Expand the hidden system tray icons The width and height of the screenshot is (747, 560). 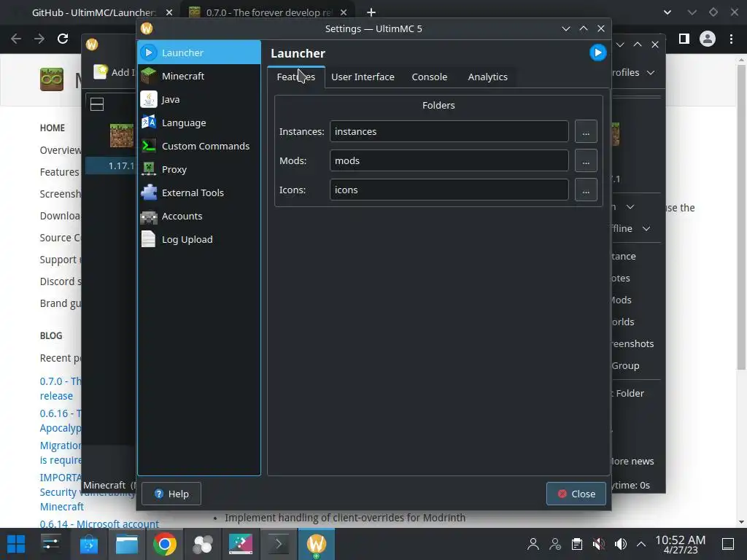641,544
